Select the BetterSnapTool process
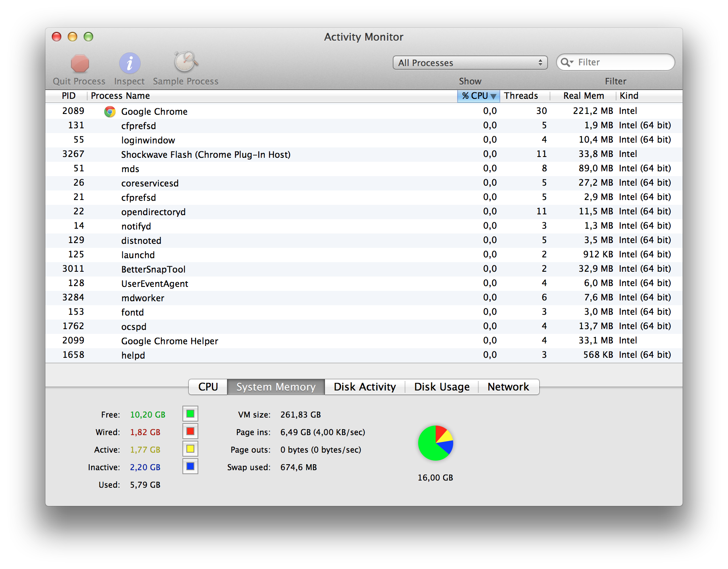The height and width of the screenshot is (569, 728). tap(364, 269)
